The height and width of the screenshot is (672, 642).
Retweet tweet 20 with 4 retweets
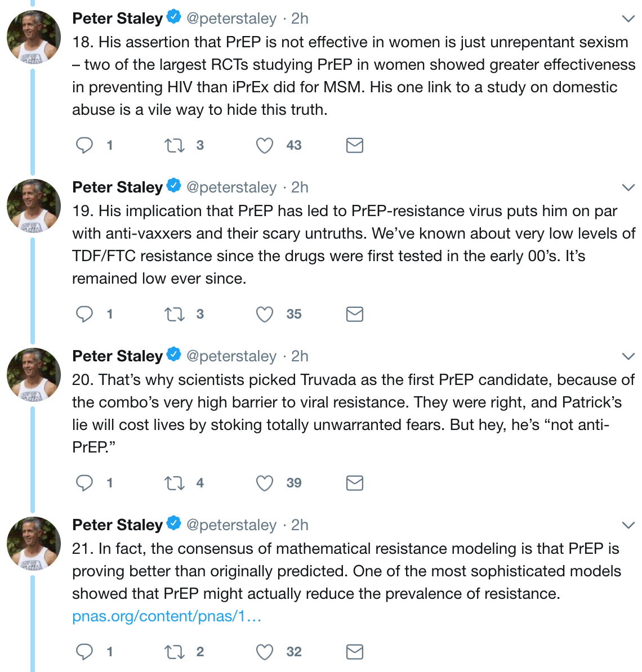click(x=174, y=483)
